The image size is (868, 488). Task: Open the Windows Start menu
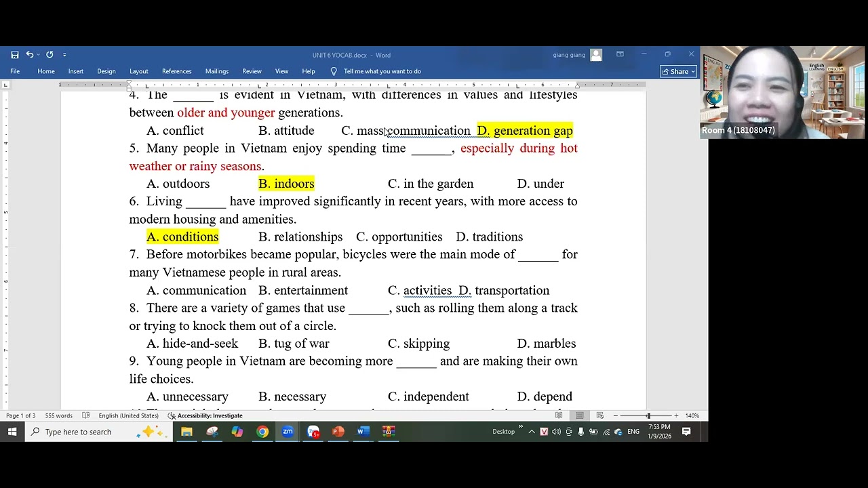click(12, 432)
